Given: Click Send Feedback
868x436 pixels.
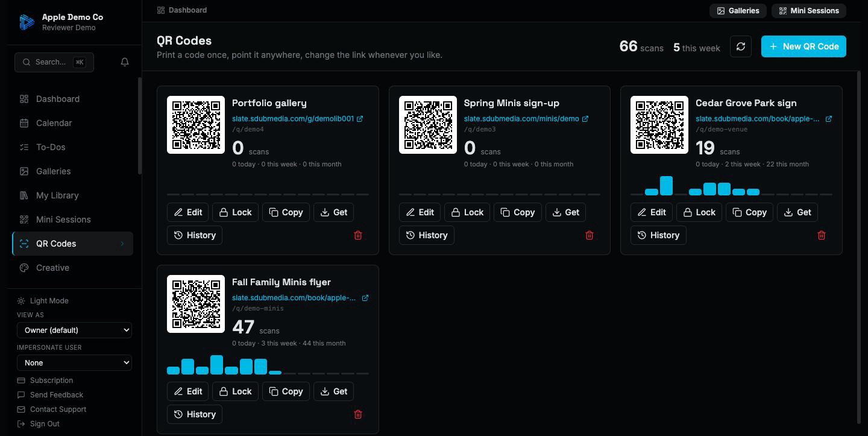Looking at the screenshot, I should [50, 395].
